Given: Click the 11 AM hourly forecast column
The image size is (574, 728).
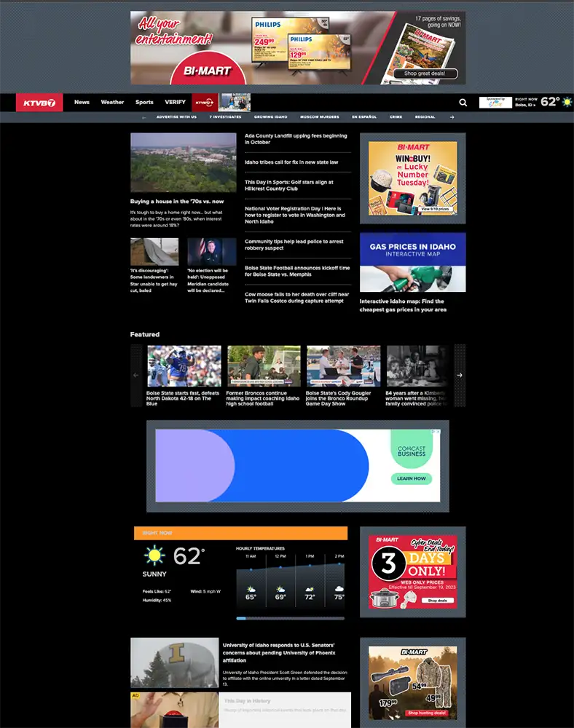Looking at the screenshot, I should [251, 580].
